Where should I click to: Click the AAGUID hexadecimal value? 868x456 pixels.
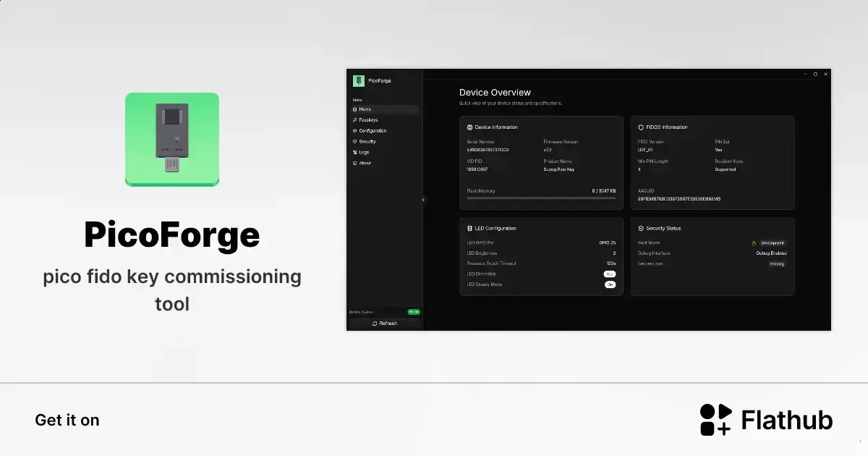[679, 198]
